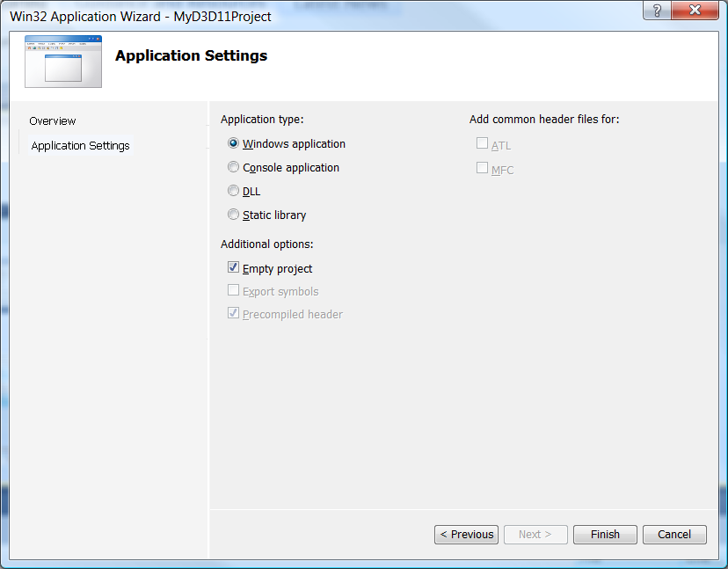This screenshot has width=728, height=569.
Task: Open the Overview page in sidebar
Action: 53,121
